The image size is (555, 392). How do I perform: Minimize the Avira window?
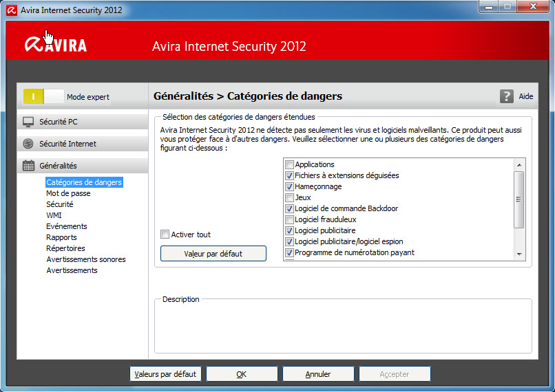coord(489,6)
